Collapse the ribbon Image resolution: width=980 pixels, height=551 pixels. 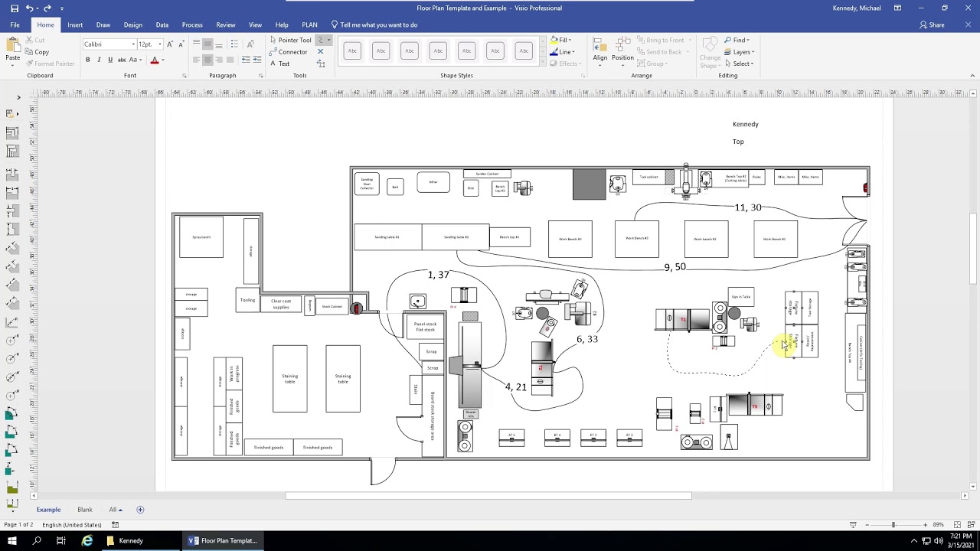click(x=972, y=76)
